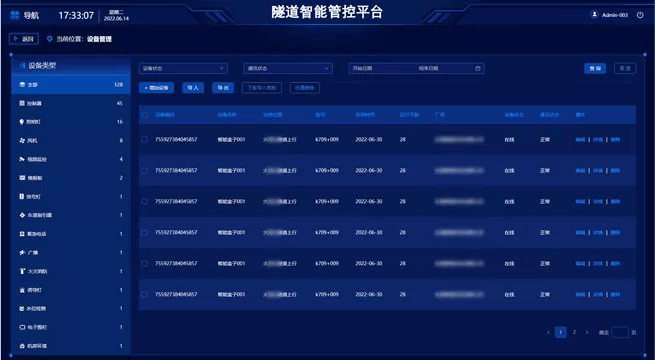
Task: Select the 控制器 category showing 45
Action: point(71,103)
